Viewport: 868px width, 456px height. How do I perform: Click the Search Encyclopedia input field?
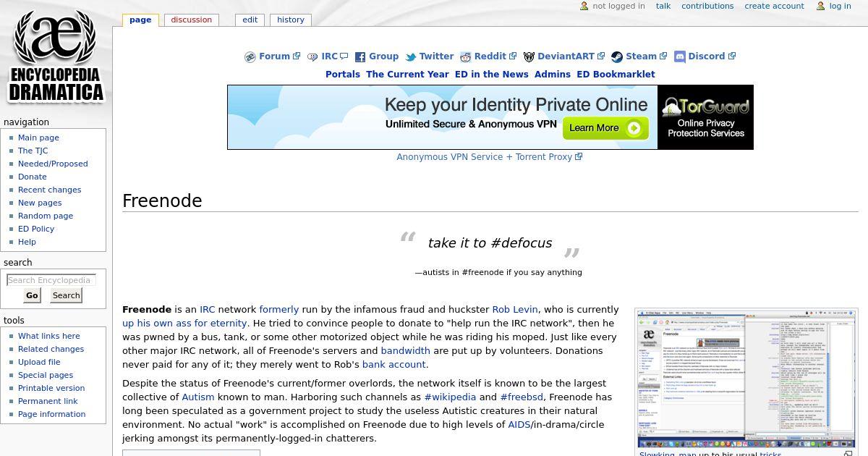[x=51, y=280]
